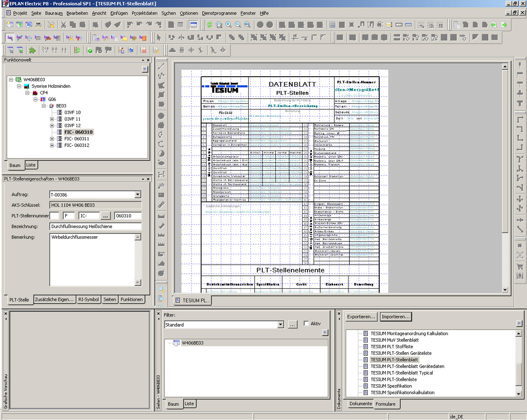This screenshot has height=420, width=527.
Task: Click the green right arrow next page icon
Action: coord(504,25)
